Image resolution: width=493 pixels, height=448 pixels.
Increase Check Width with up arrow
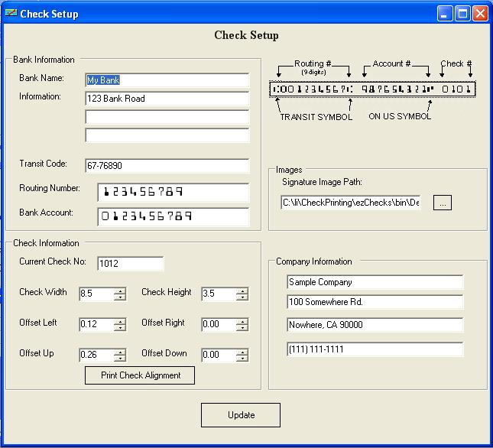[x=120, y=291]
